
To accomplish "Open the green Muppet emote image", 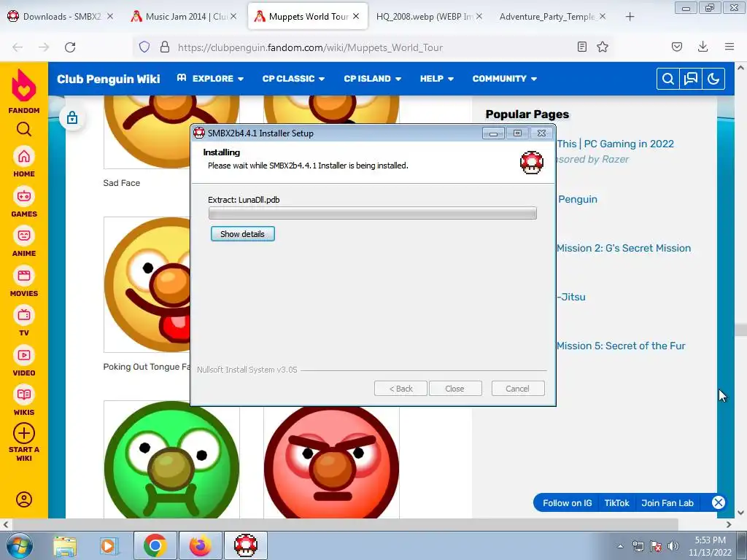I will point(171,459).
